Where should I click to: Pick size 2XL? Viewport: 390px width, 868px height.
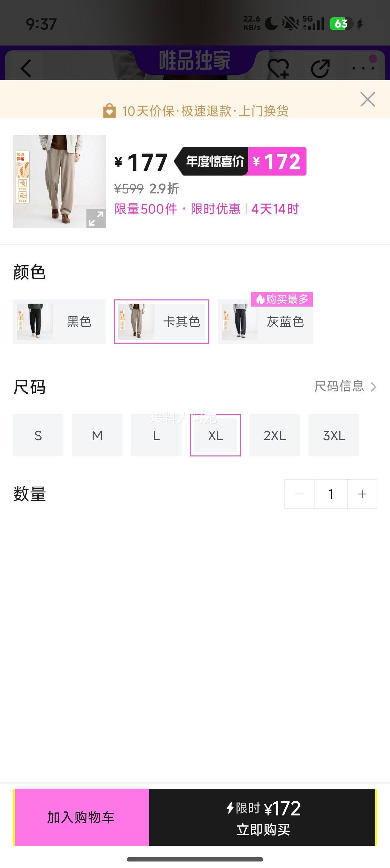click(275, 435)
